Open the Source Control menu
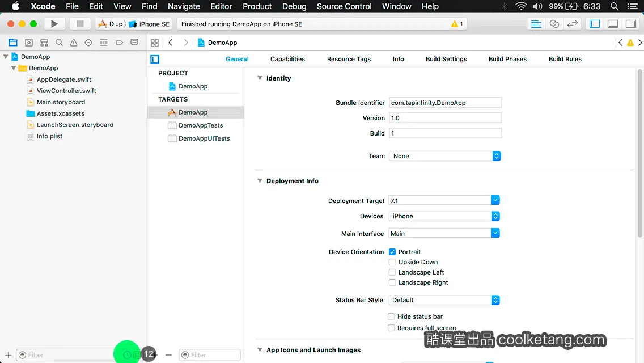This screenshot has height=363, width=644. pyautogui.click(x=344, y=6)
